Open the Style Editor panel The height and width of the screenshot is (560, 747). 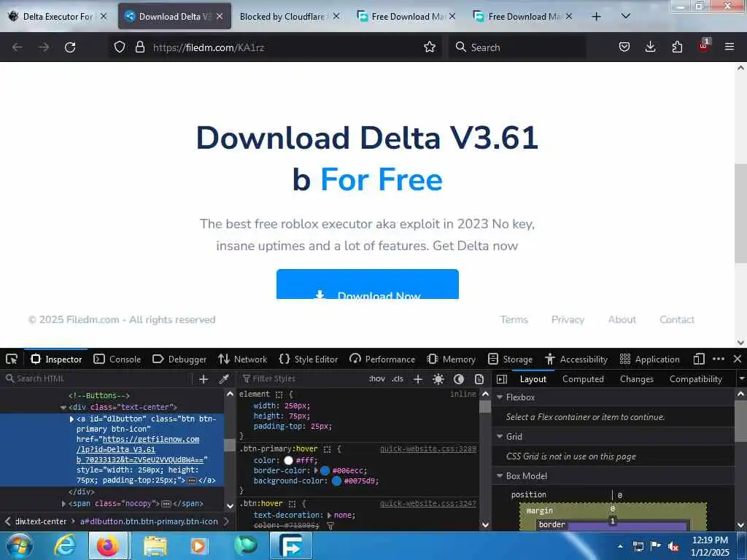309,359
